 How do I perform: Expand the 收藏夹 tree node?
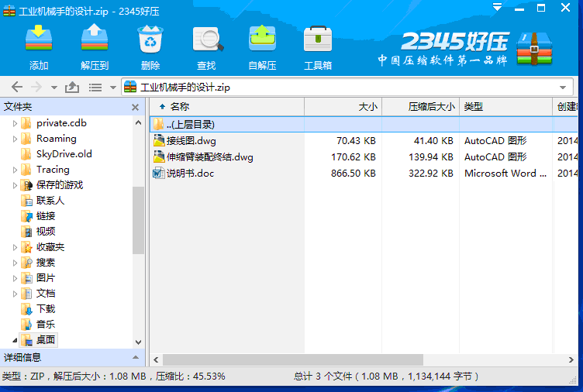click(x=15, y=247)
